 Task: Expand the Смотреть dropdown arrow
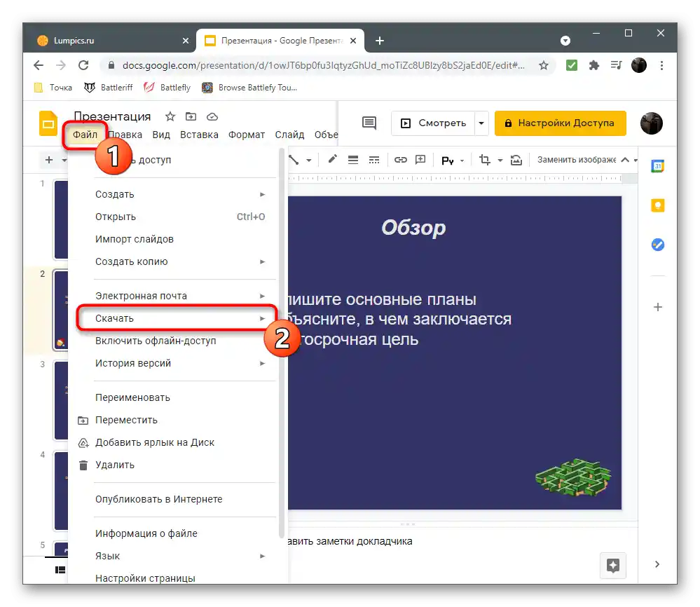tap(481, 123)
